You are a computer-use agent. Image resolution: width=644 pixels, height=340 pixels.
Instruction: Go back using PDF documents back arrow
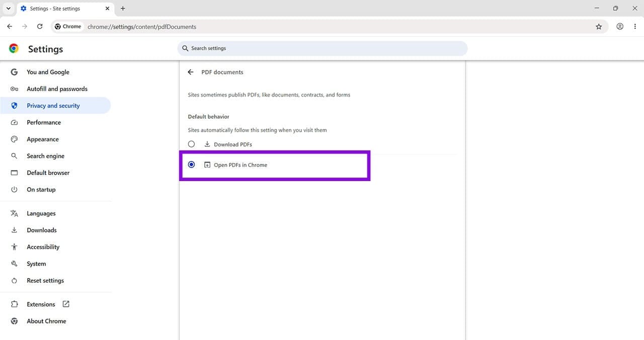pos(191,72)
